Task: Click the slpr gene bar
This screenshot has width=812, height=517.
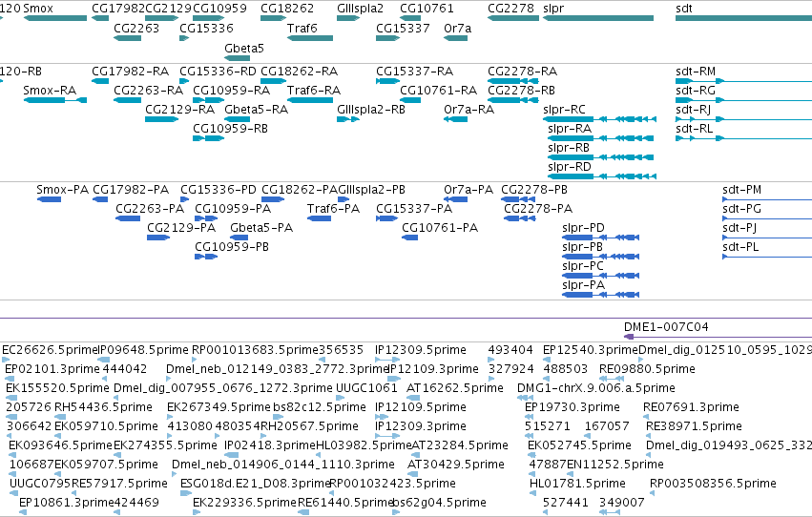Action: tap(598, 19)
